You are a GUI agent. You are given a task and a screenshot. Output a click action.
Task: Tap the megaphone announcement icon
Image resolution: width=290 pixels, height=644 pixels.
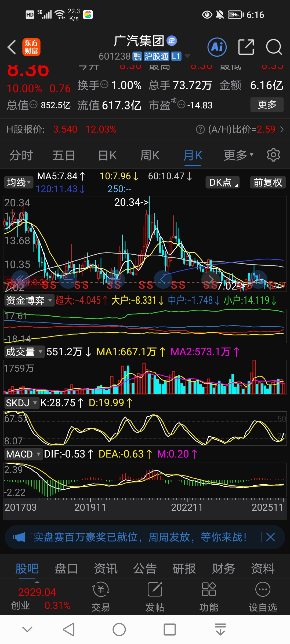(x=19, y=537)
